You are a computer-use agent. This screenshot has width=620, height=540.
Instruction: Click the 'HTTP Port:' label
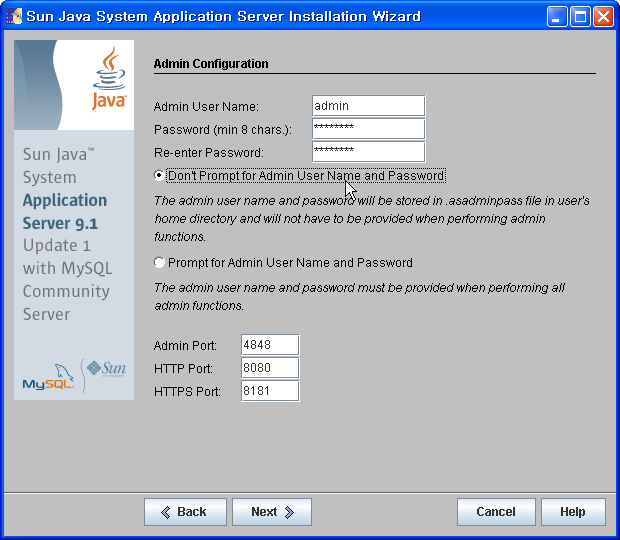(x=183, y=369)
